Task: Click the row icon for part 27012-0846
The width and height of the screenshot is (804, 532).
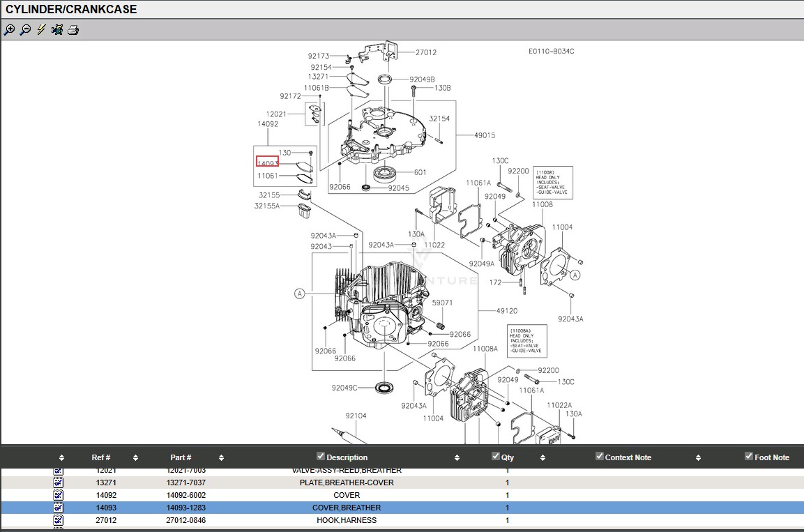Action: 59,520
